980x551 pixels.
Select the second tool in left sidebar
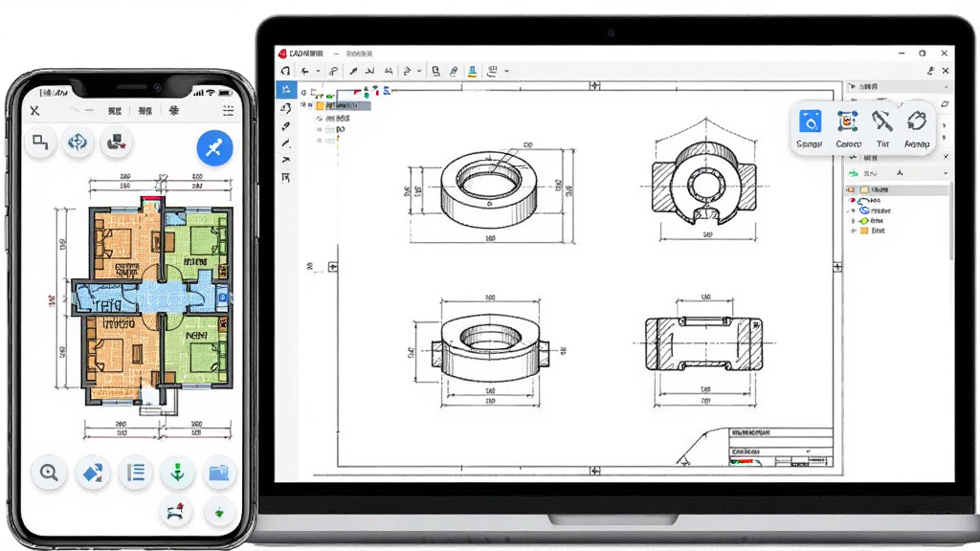(x=286, y=108)
